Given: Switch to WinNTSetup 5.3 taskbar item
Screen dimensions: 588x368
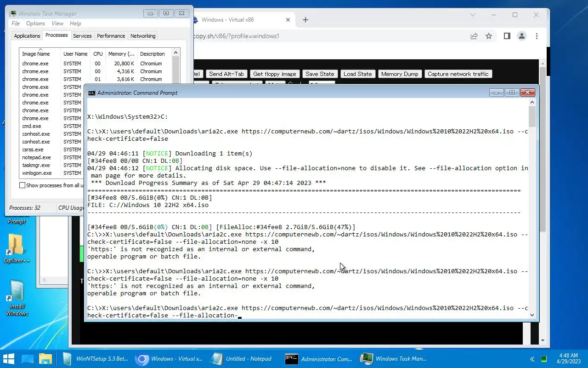Looking at the screenshot, I should [95, 359].
